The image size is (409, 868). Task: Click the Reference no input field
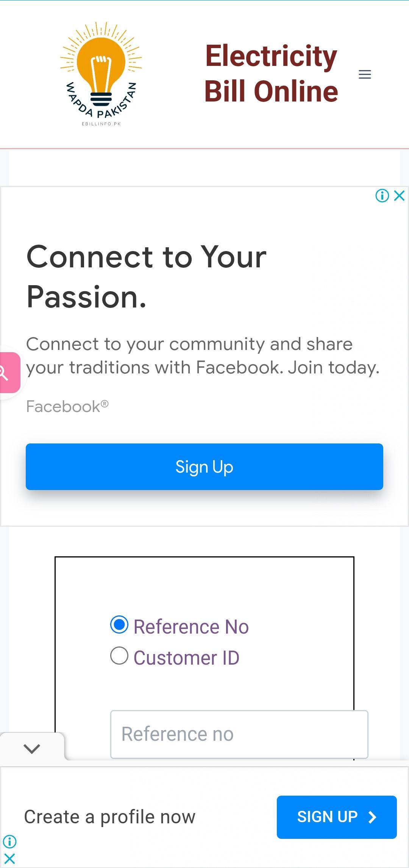click(x=239, y=734)
